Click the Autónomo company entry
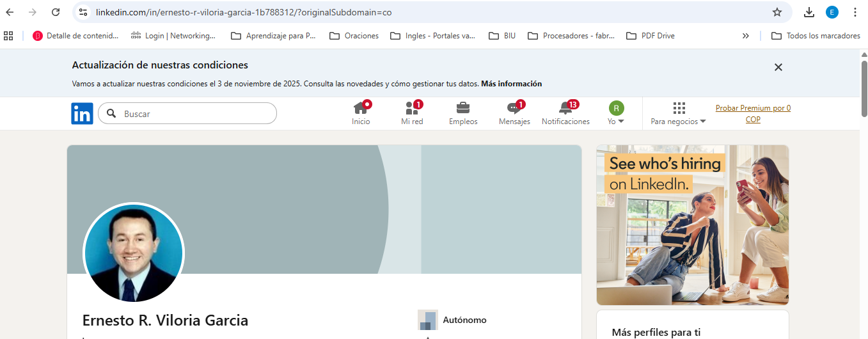This screenshot has width=868, height=339. click(x=452, y=320)
